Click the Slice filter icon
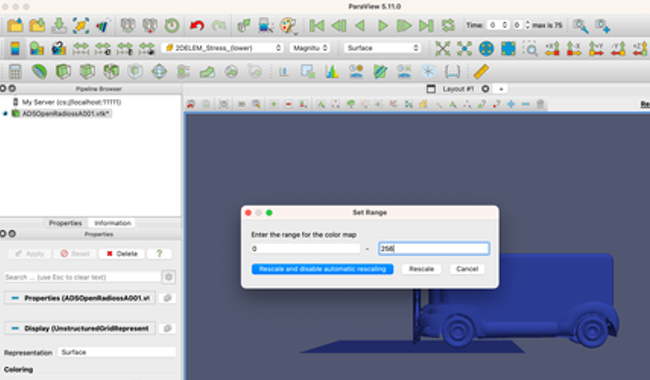The image size is (650, 380). point(87,72)
